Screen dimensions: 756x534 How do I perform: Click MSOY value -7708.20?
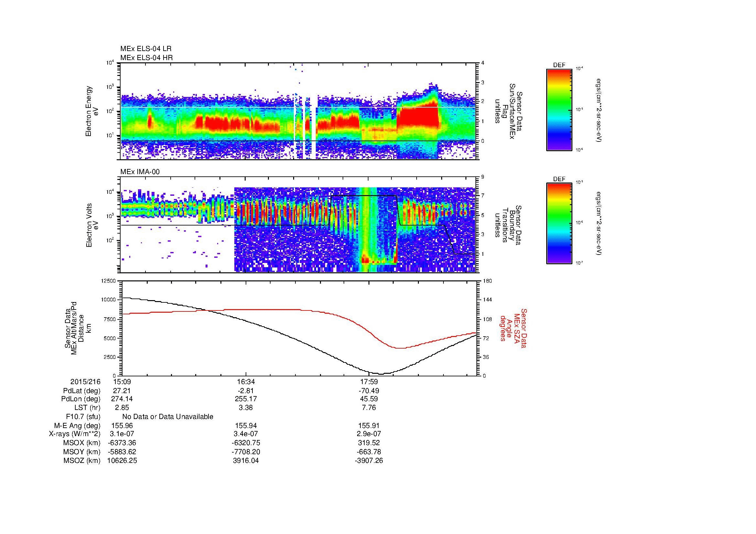pos(246,452)
